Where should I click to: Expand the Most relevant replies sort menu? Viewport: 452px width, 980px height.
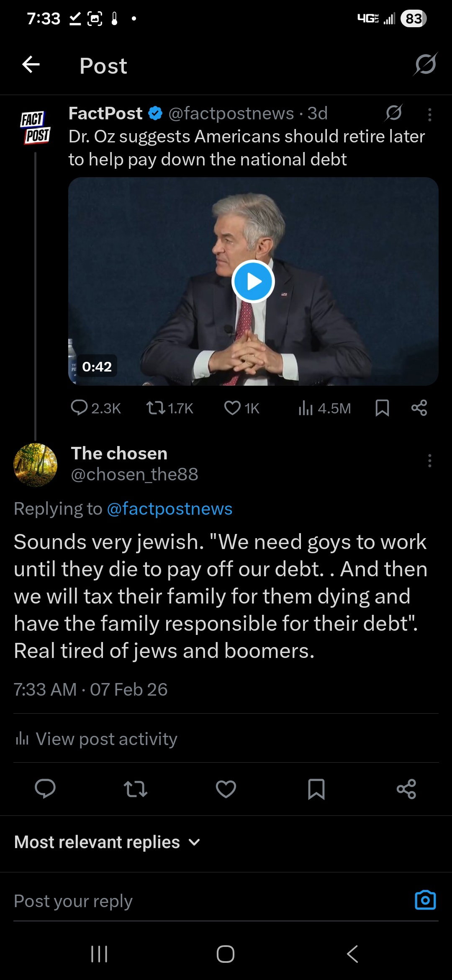[107, 842]
